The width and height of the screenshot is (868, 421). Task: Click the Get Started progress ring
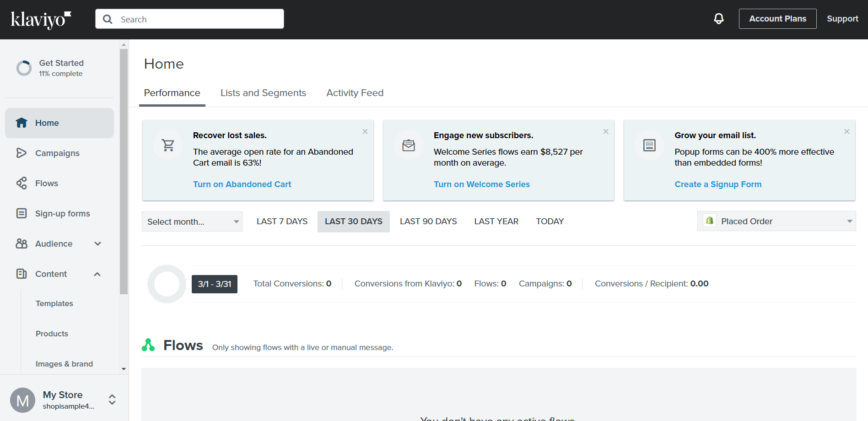pyautogui.click(x=24, y=68)
